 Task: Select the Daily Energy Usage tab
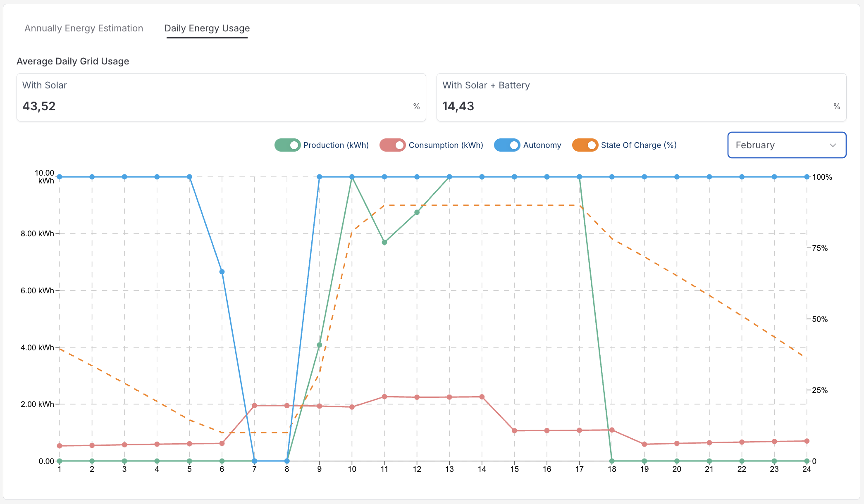click(207, 28)
